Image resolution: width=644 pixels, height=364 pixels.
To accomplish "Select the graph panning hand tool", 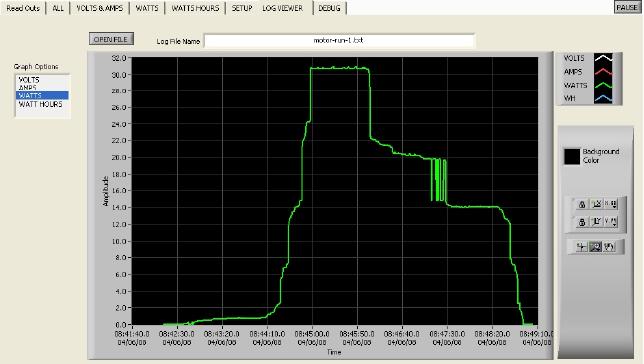I will pos(609,247).
